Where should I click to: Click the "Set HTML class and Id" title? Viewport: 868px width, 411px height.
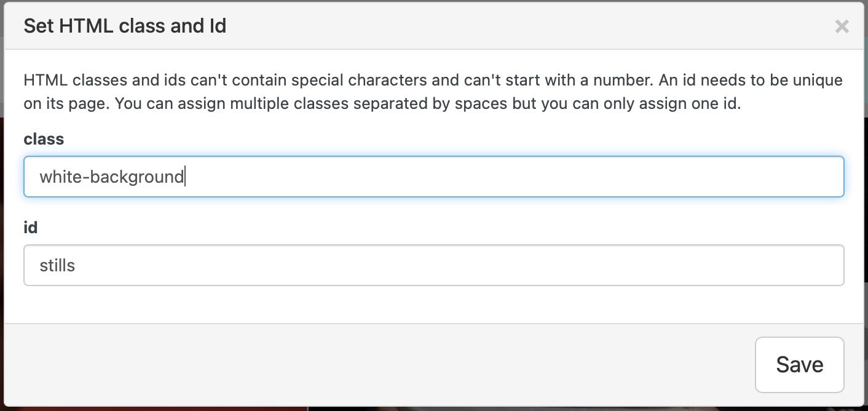[125, 26]
